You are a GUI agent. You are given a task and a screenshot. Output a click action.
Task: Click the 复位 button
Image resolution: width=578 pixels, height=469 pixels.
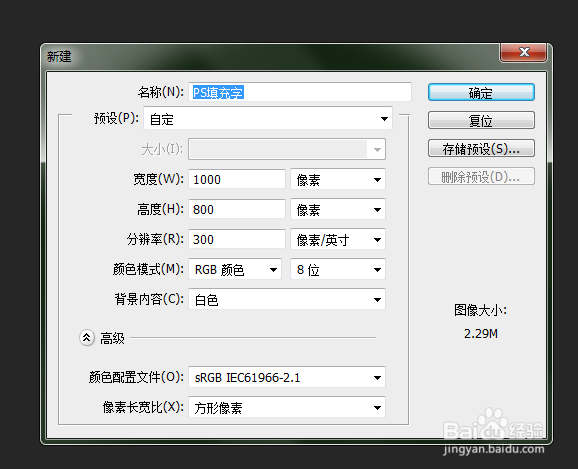(x=481, y=120)
